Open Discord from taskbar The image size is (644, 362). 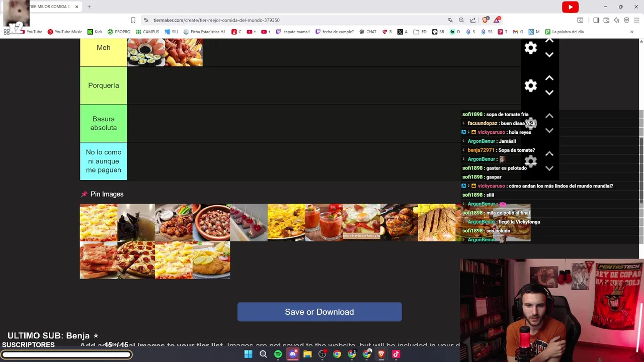pos(293,354)
